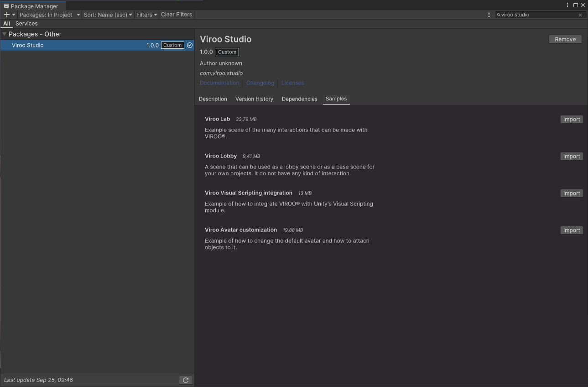
Task: Click the search magnifier icon
Action: 499,15
